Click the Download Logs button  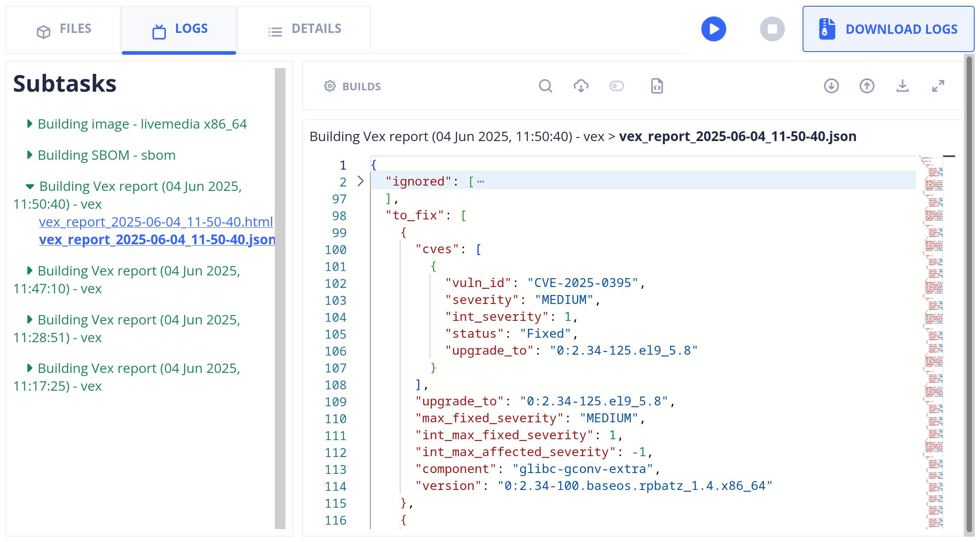[888, 29]
